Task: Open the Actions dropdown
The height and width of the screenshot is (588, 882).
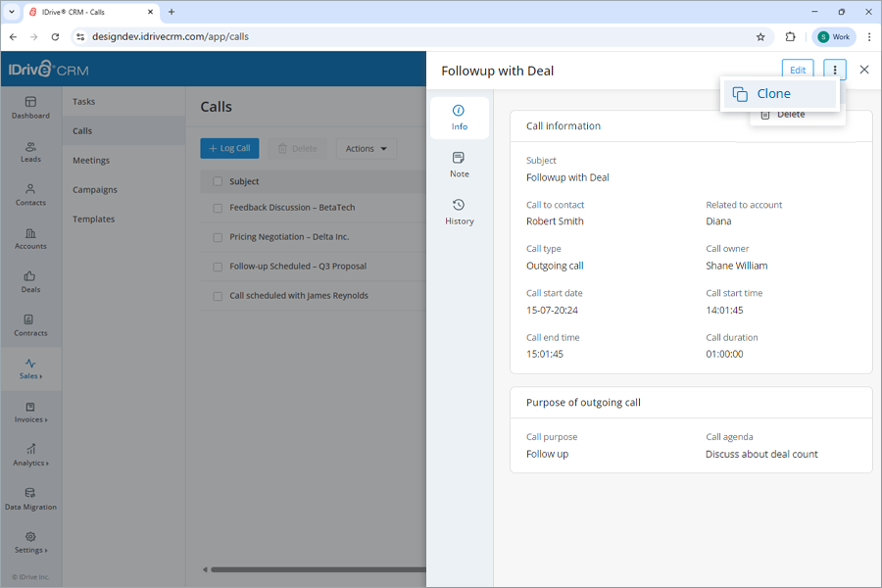Action: click(366, 148)
